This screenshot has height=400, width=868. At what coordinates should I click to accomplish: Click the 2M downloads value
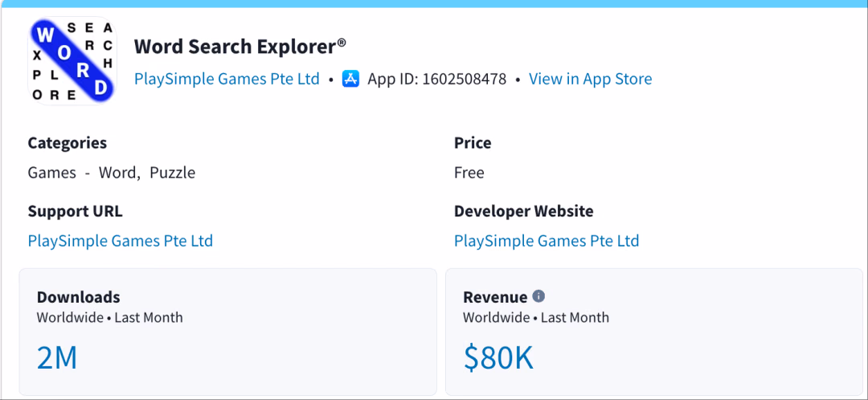(x=57, y=357)
